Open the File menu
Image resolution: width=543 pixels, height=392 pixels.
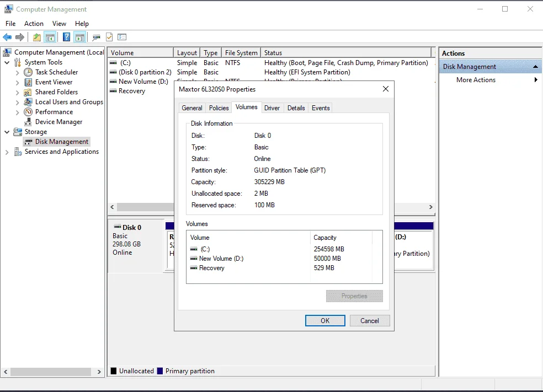[x=10, y=24]
